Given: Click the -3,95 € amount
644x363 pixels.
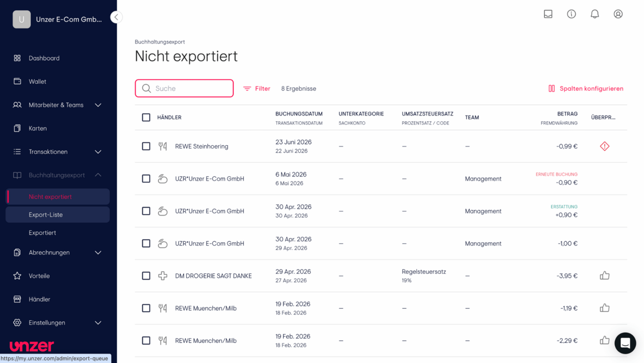Looking at the screenshot, I should click(x=567, y=276).
